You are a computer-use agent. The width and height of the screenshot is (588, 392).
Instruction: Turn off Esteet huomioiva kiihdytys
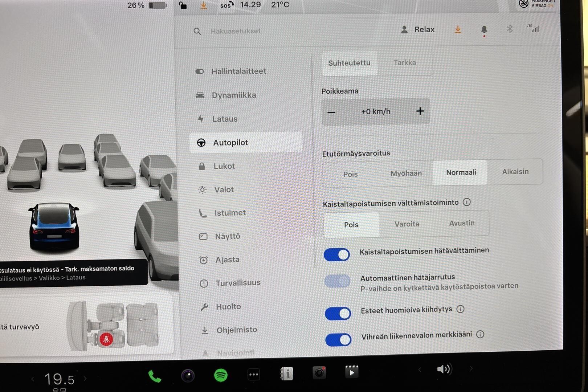coord(338,313)
